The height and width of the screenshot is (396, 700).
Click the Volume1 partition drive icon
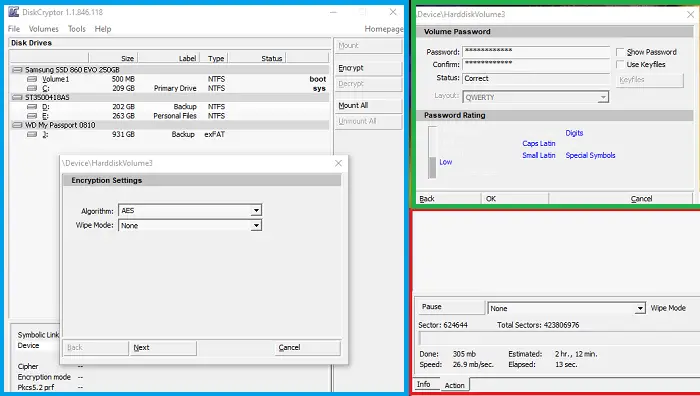click(x=32, y=79)
